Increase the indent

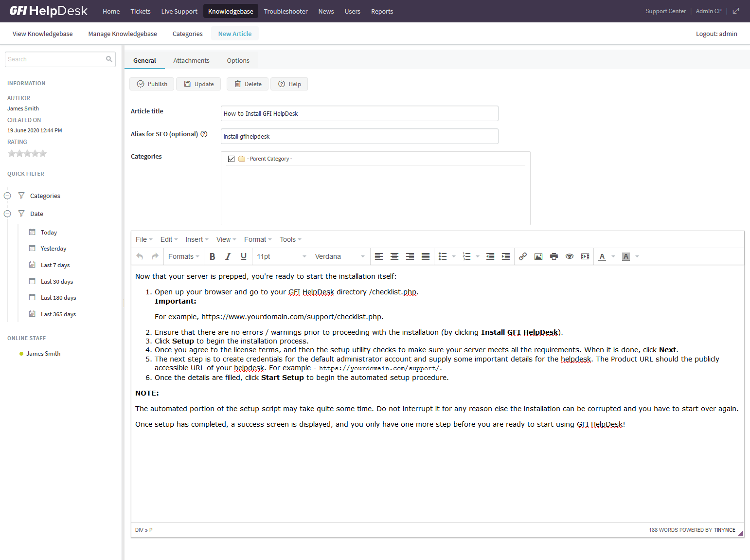pos(506,256)
